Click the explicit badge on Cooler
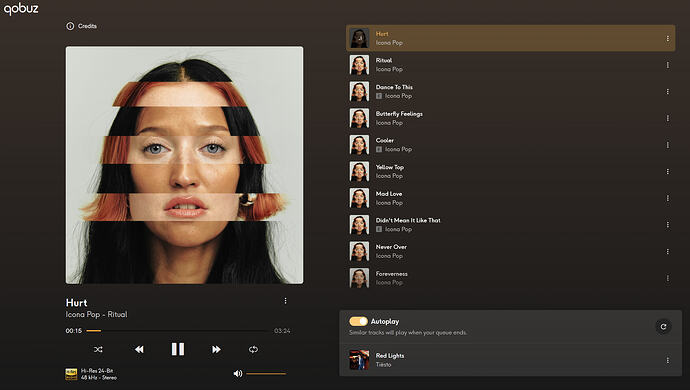 point(379,149)
